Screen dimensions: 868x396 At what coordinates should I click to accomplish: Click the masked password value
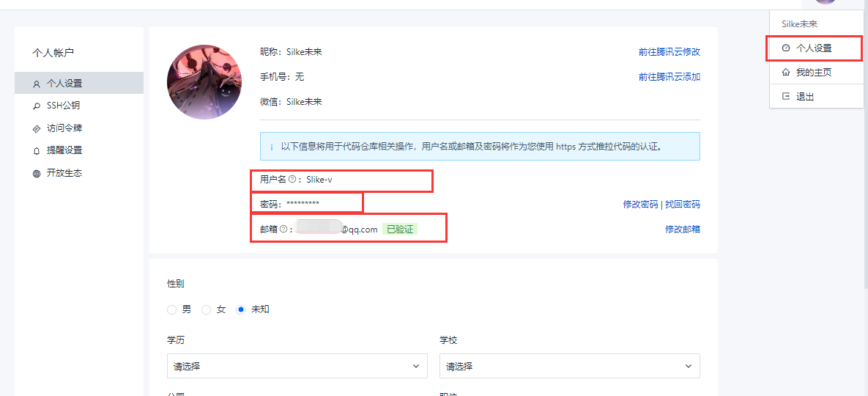303,205
